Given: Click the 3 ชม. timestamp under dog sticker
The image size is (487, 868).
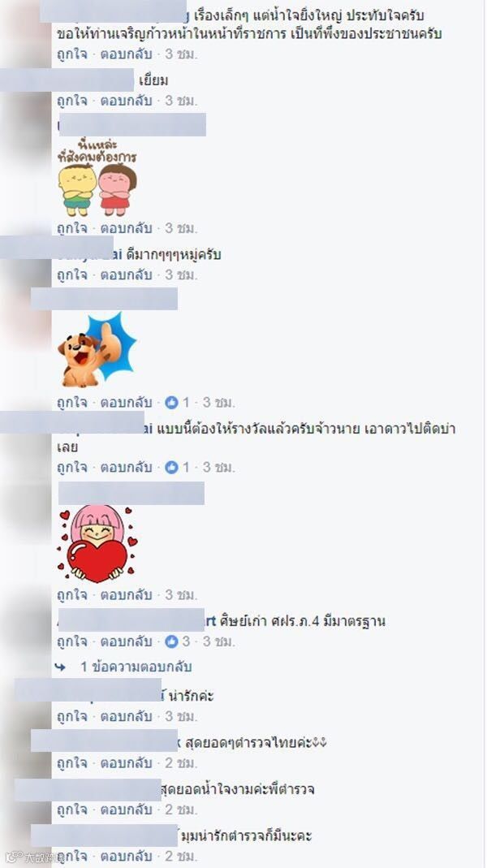Looking at the screenshot, I should click(x=218, y=403).
